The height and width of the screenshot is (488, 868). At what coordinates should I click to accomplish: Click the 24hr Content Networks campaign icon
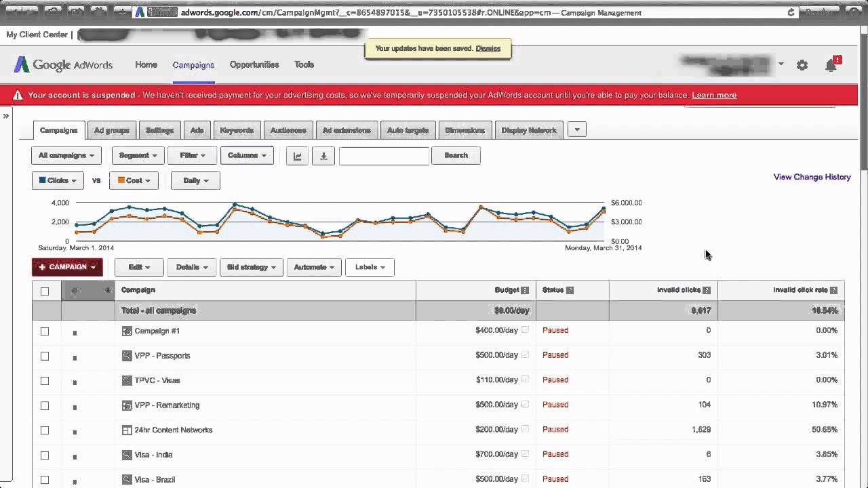pyautogui.click(x=126, y=430)
